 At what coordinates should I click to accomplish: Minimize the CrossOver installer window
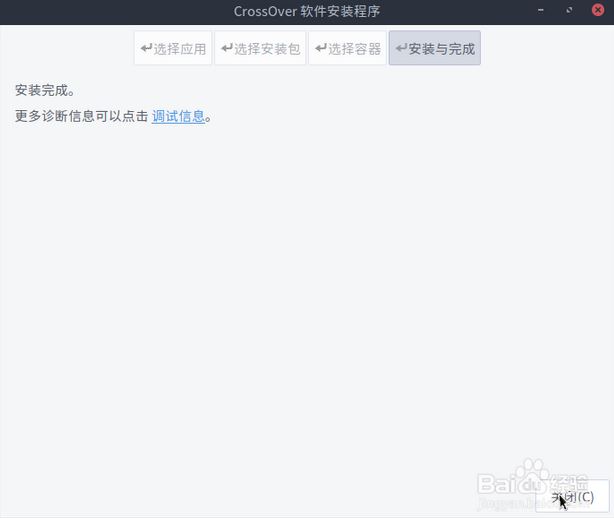pyautogui.click(x=541, y=10)
